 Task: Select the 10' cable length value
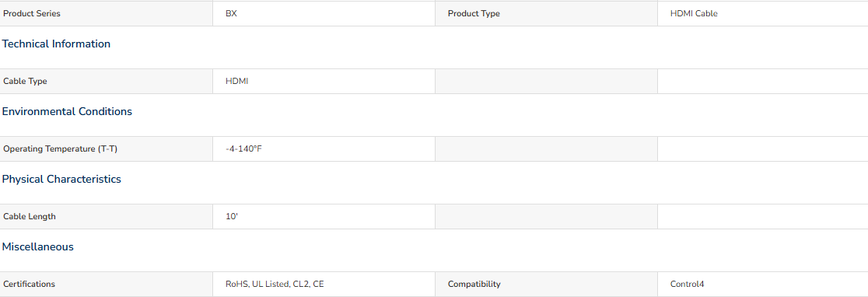pyautogui.click(x=232, y=217)
